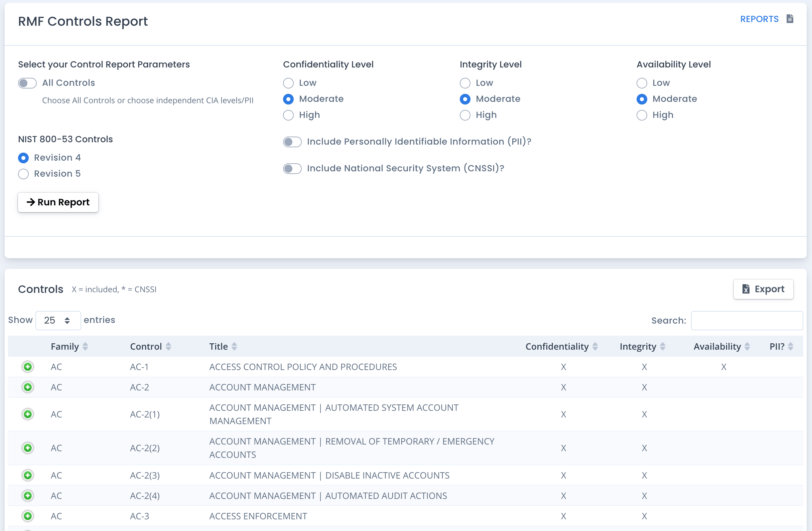This screenshot has height=531, width=812.
Task: Click the document icon beside REPORTS
Action: click(790, 19)
